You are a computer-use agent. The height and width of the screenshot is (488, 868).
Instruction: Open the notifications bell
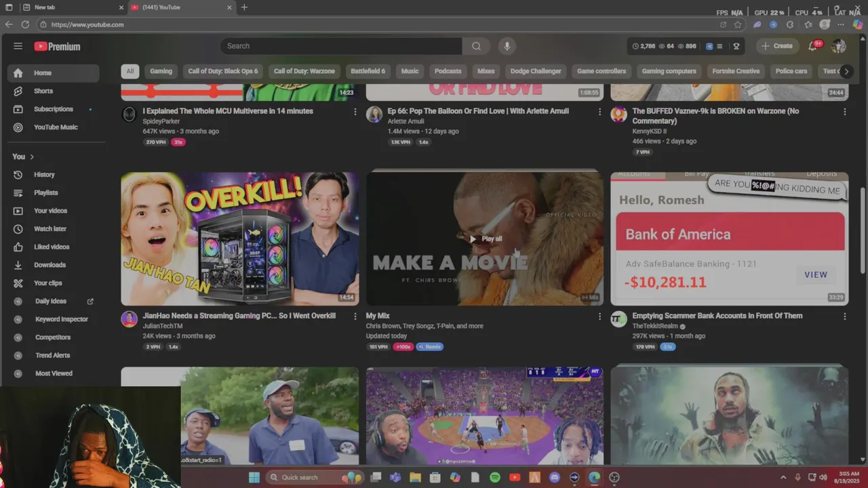[813, 46]
